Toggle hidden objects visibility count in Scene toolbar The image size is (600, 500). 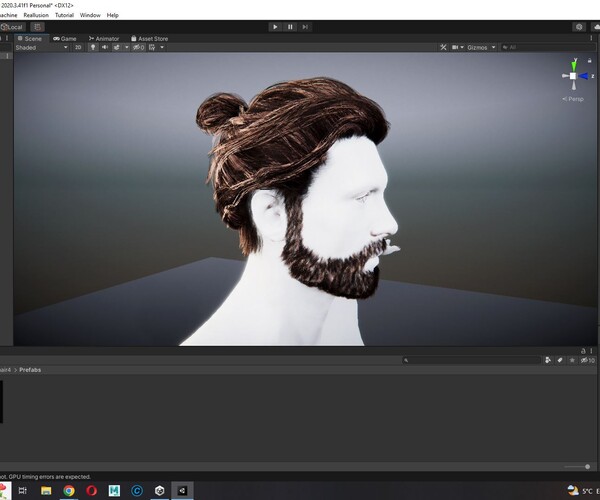click(139, 47)
